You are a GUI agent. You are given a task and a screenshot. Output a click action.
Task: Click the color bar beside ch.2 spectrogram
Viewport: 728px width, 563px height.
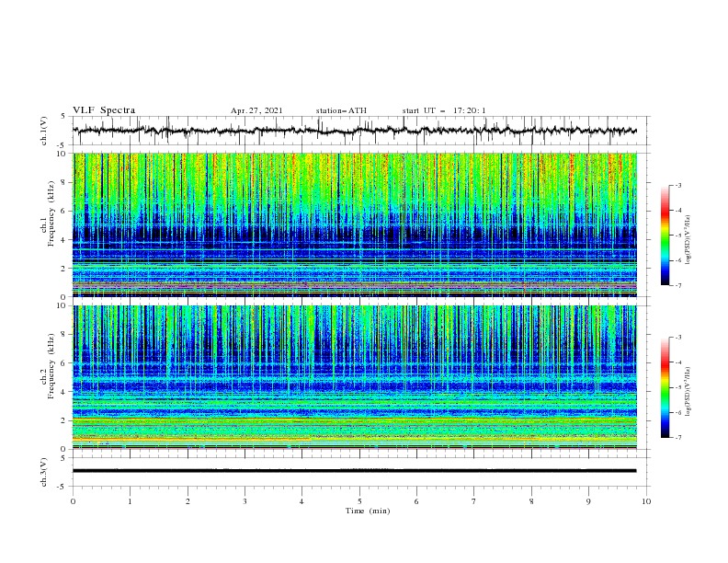click(x=665, y=387)
